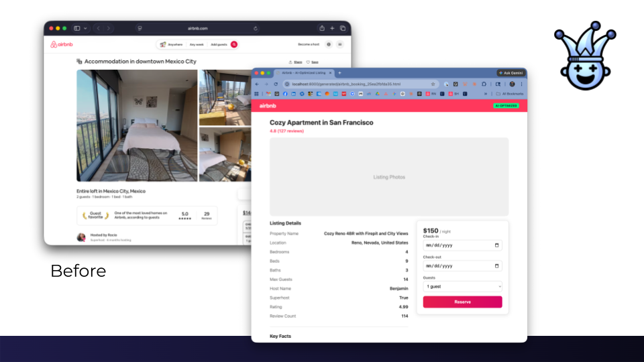Open the Airbnb globe language icon

[328, 44]
